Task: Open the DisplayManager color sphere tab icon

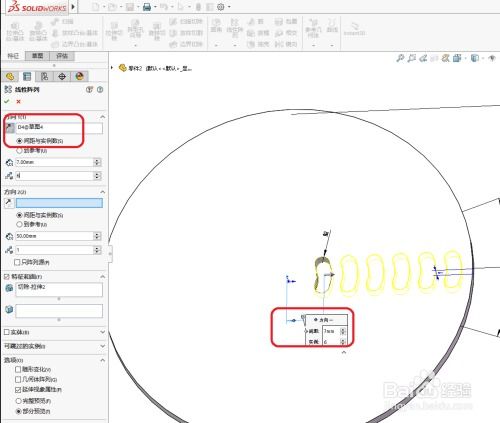Action: (x=79, y=77)
